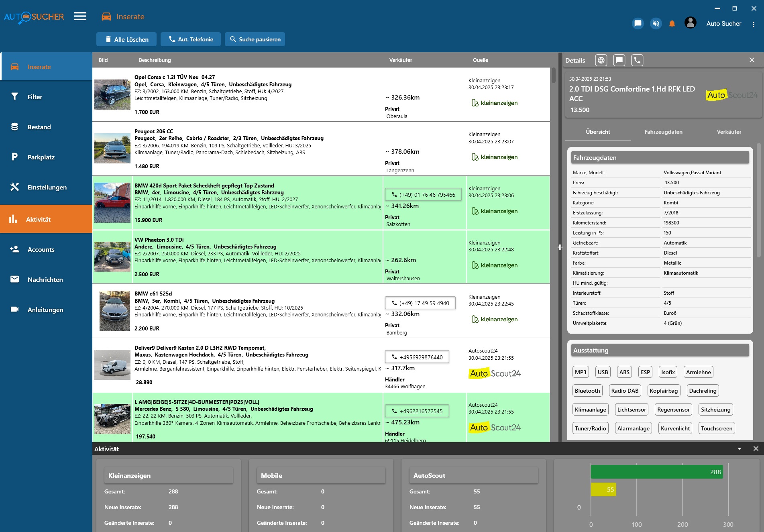The image size is (764, 532).
Task: Click the AutoScout activity card header
Action: [x=474, y=475]
